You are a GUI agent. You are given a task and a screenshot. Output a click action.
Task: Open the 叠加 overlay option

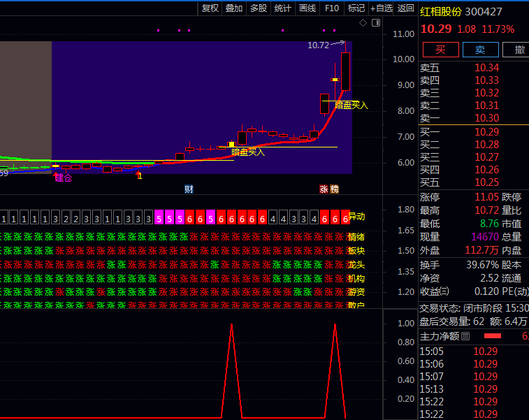234,8
